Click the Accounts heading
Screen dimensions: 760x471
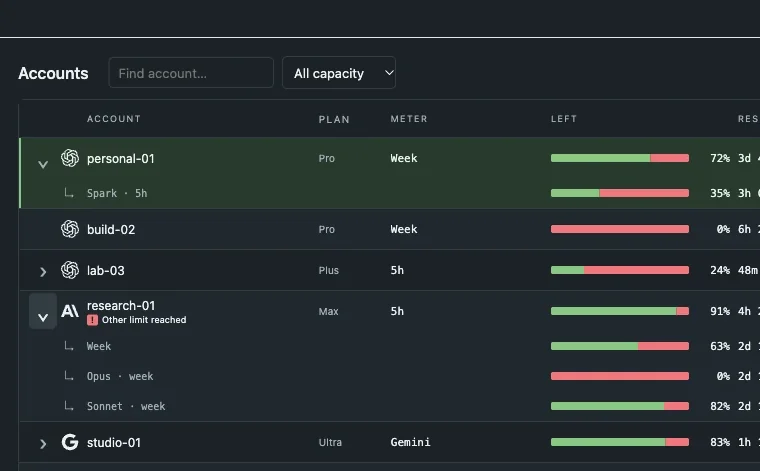(x=53, y=73)
